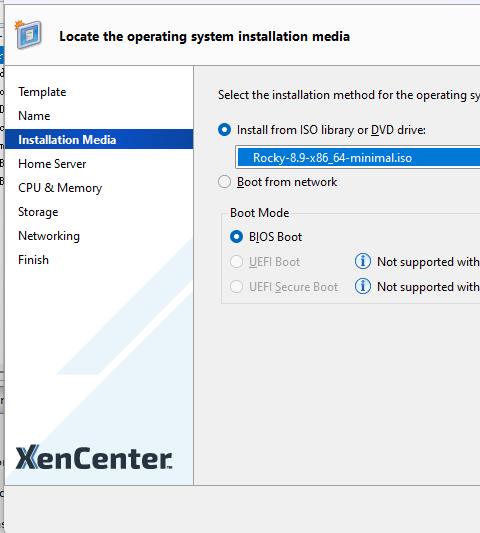480x533 pixels.
Task: Go to Name wizard step
Action: coord(34,116)
